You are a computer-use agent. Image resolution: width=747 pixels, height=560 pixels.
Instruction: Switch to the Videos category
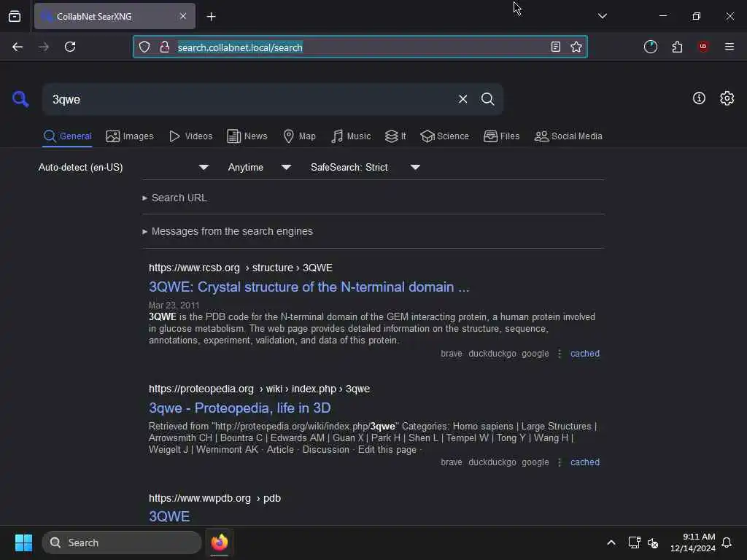(190, 136)
